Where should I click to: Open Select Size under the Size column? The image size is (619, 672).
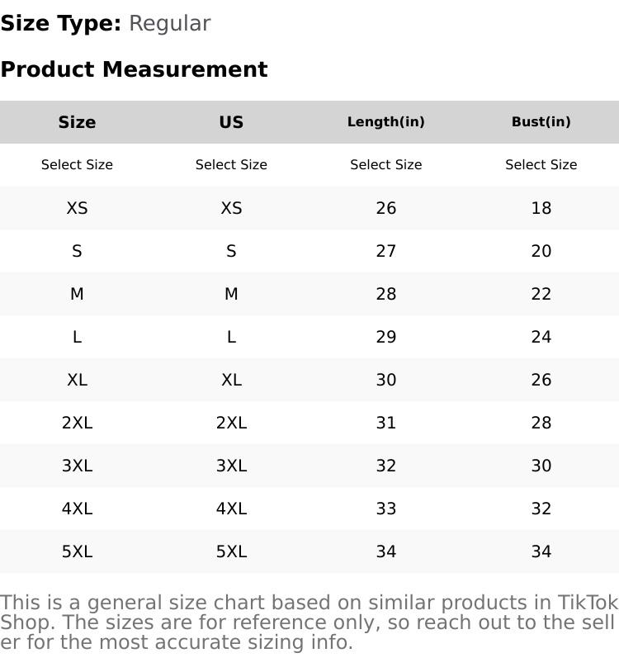(x=77, y=165)
